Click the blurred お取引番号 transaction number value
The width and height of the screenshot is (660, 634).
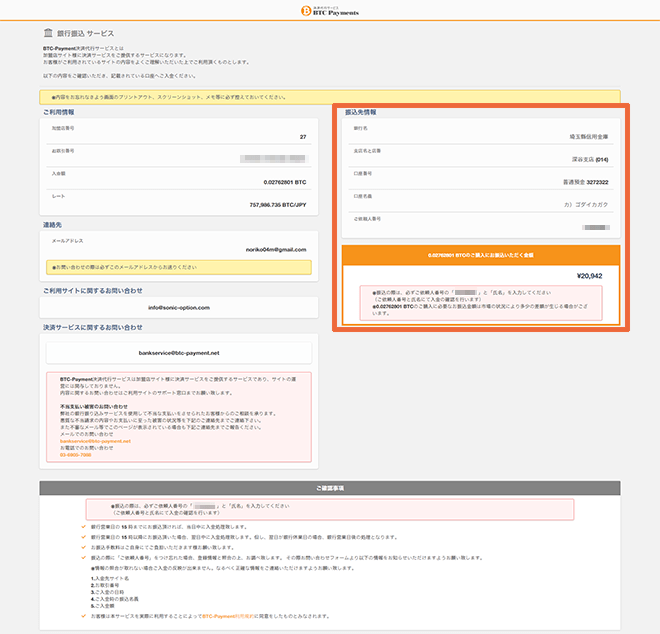point(274,159)
